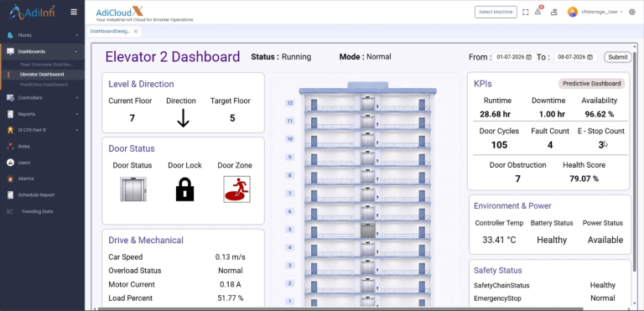The width and height of the screenshot is (644, 311).
Task: Click the Runtime value 28.68 hr
Action: (x=496, y=114)
